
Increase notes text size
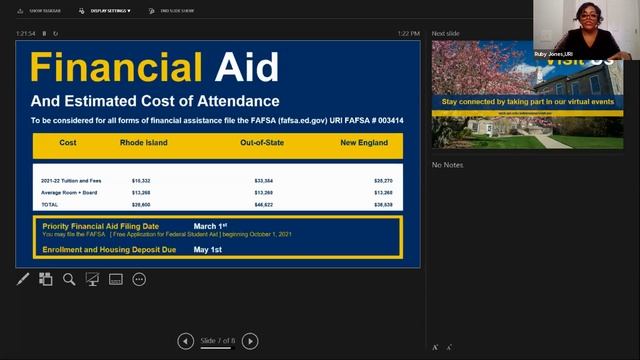[435, 347]
